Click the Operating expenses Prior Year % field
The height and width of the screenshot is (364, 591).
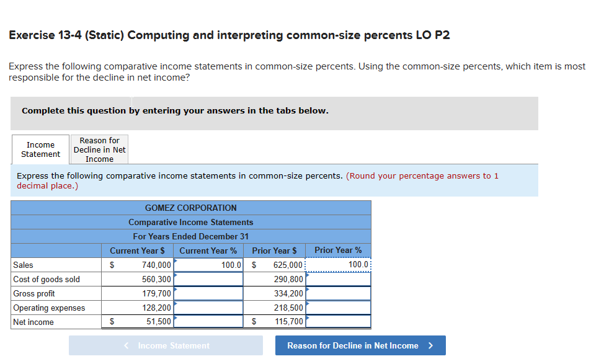(337, 308)
